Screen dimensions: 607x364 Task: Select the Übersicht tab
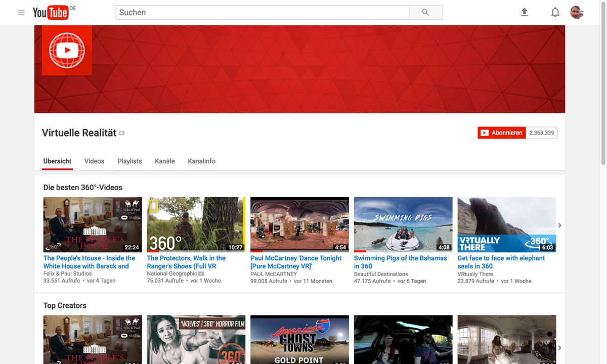tap(57, 161)
